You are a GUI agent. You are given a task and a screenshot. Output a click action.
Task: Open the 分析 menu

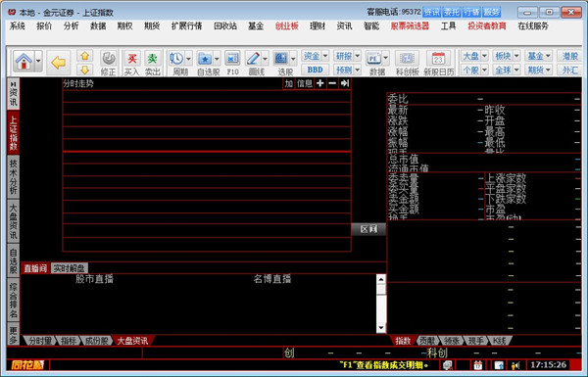point(72,25)
